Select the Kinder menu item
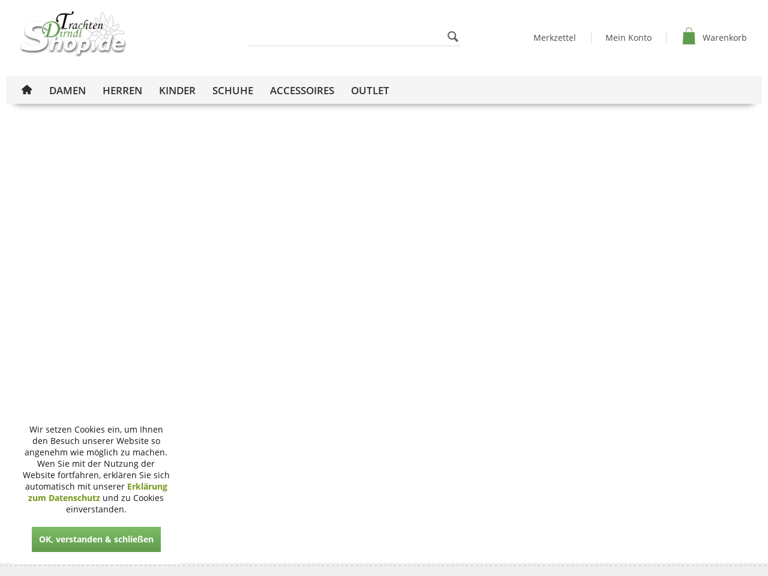 pyautogui.click(x=177, y=90)
